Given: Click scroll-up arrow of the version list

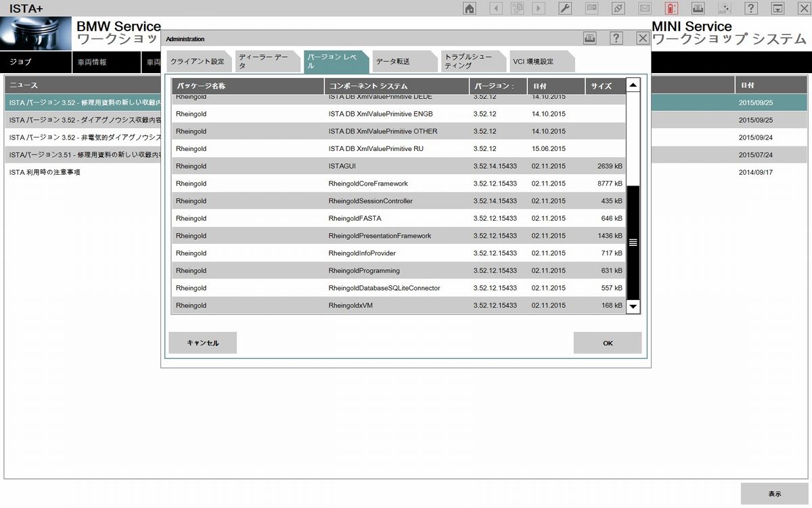Looking at the screenshot, I should click(633, 85).
